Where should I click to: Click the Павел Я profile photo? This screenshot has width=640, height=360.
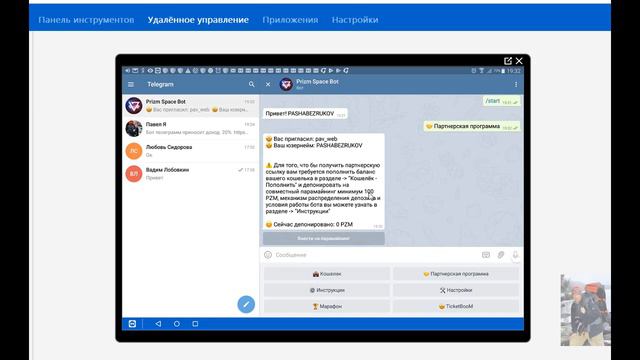click(134, 128)
